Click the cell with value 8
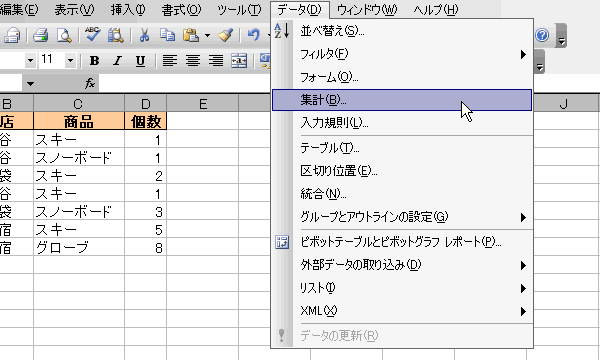 coord(145,248)
